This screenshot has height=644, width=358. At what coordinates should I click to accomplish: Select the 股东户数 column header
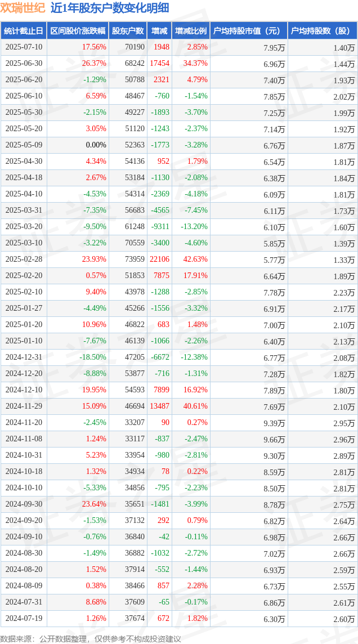(x=128, y=31)
